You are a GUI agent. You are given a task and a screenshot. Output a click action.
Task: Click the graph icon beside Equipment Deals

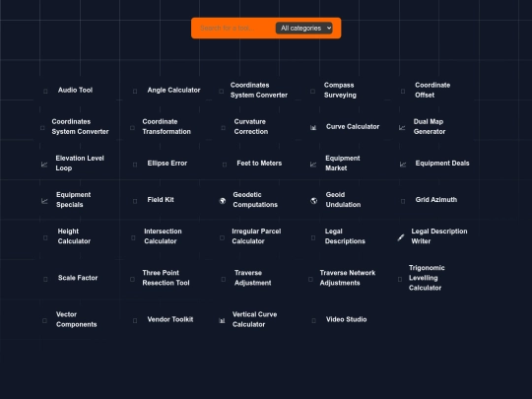pos(403,165)
